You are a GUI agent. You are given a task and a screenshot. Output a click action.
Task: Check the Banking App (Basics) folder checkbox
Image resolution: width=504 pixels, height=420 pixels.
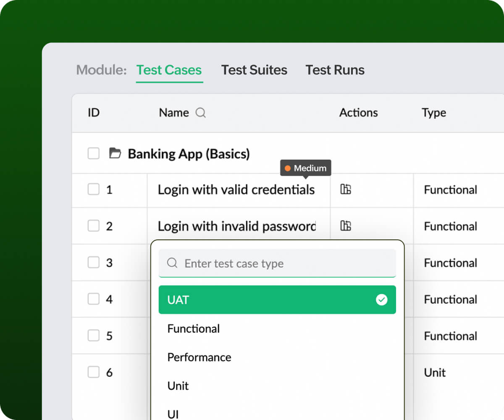[x=93, y=154]
